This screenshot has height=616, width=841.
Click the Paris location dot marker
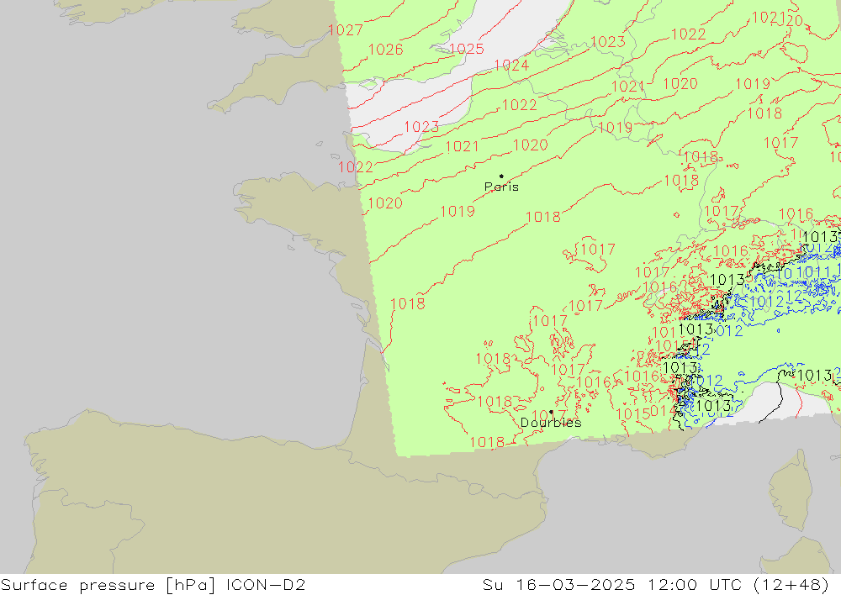click(x=501, y=176)
